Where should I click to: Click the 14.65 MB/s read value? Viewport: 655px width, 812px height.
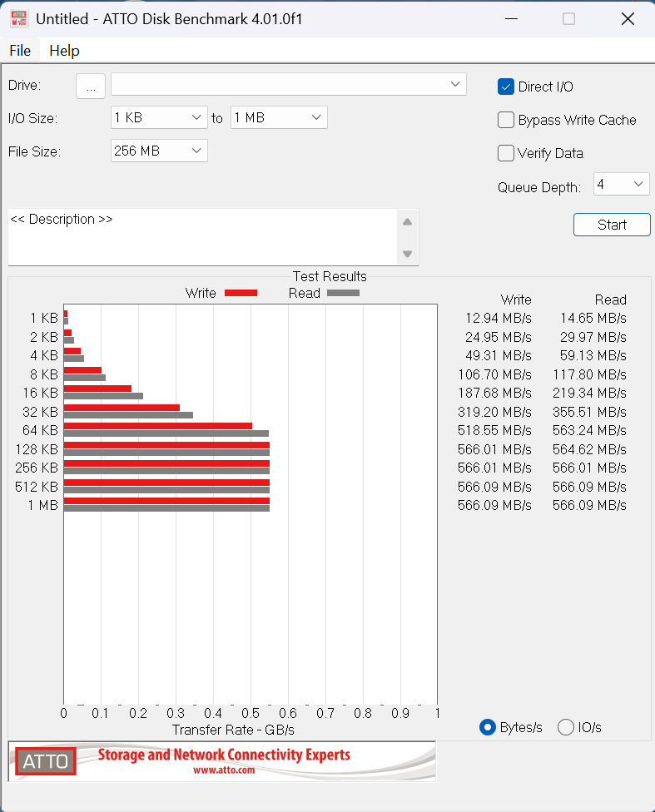[593, 318]
